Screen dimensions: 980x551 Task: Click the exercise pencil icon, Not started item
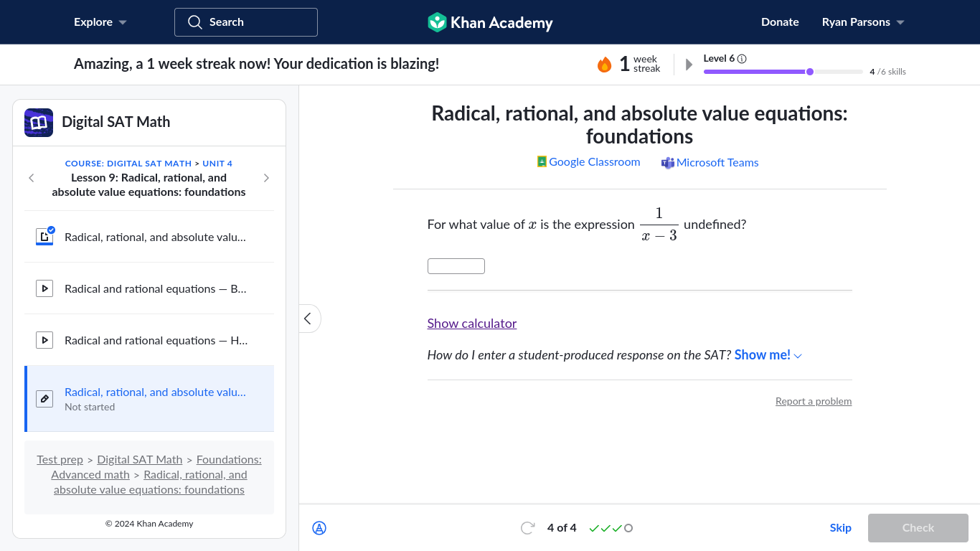[44, 399]
